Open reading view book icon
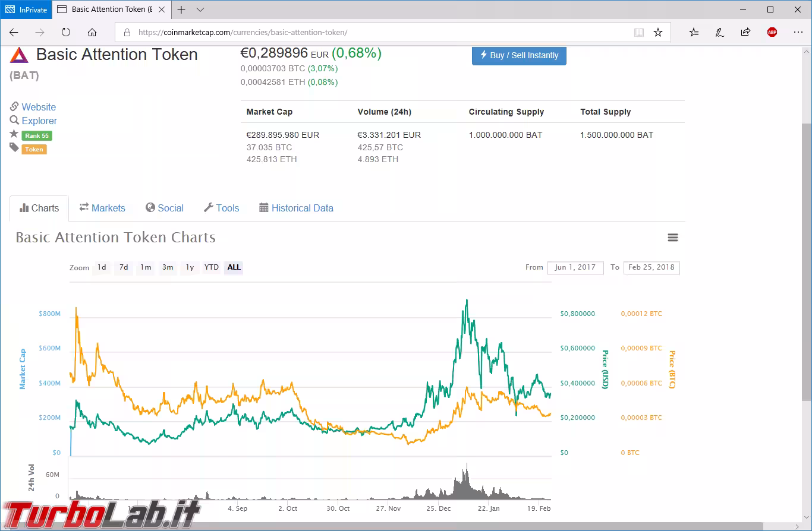812x531 pixels. click(639, 33)
